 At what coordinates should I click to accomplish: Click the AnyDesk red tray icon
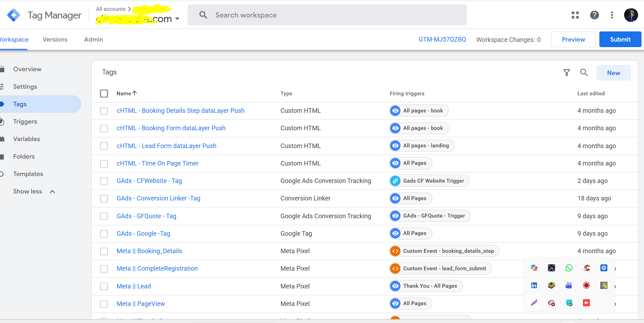586,303
